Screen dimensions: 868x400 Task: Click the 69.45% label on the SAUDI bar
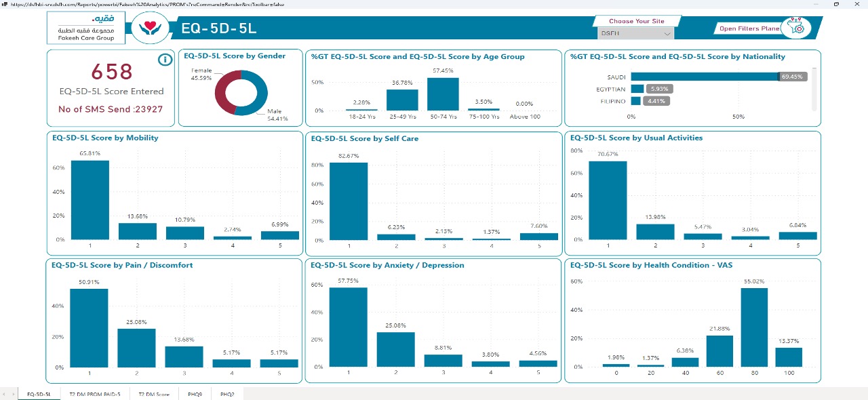[x=792, y=77]
